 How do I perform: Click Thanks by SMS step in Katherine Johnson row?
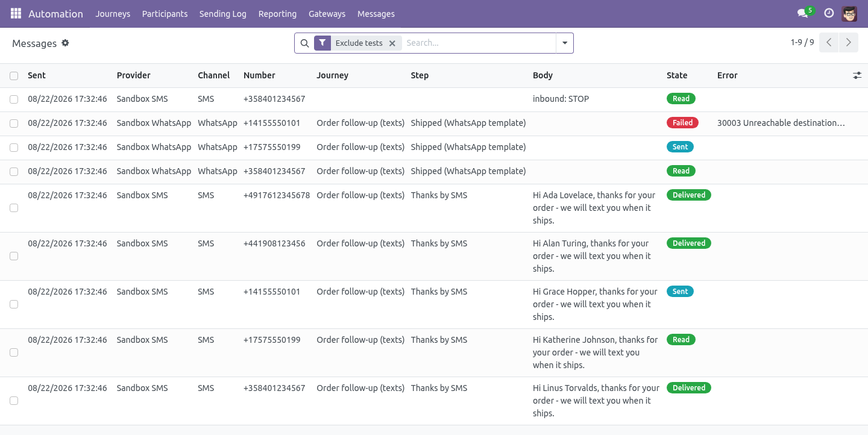[439, 340]
